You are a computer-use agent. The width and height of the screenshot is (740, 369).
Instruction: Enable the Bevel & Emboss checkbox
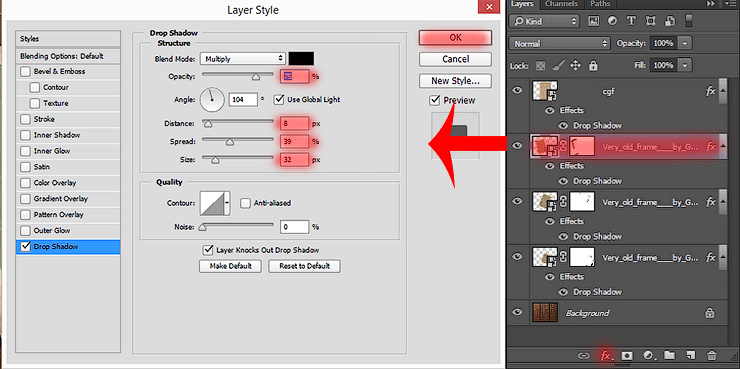click(x=25, y=72)
